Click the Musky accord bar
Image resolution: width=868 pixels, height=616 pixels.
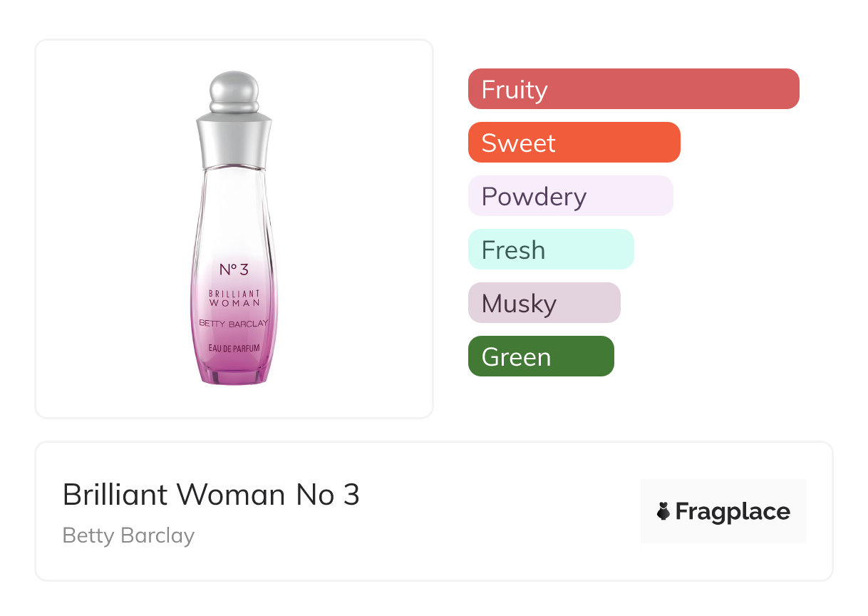pos(544,303)
